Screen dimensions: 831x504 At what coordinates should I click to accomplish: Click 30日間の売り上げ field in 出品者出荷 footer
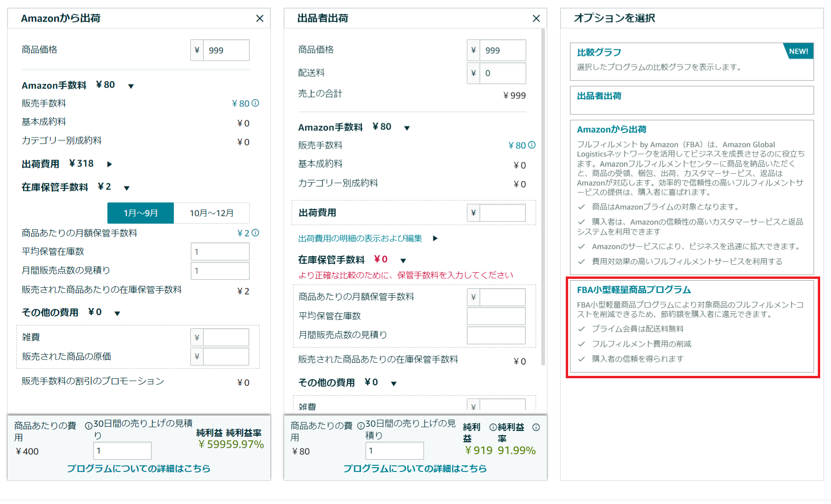point(395,451)
